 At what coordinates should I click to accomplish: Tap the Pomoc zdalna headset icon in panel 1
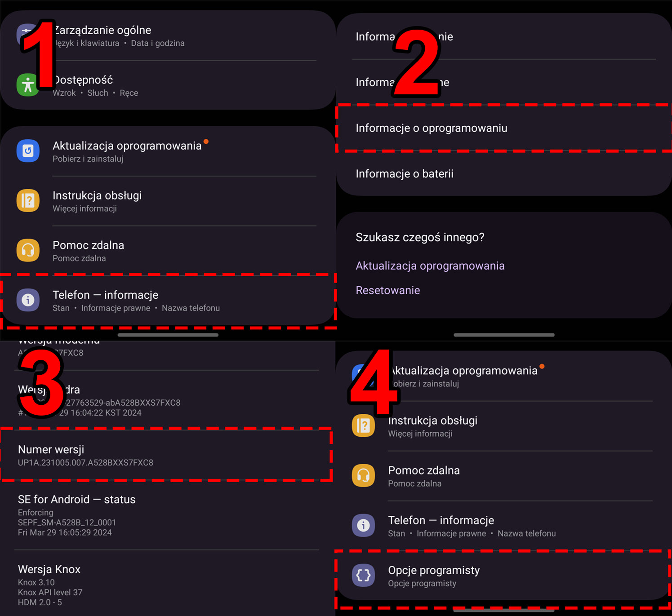coord(28,250)
